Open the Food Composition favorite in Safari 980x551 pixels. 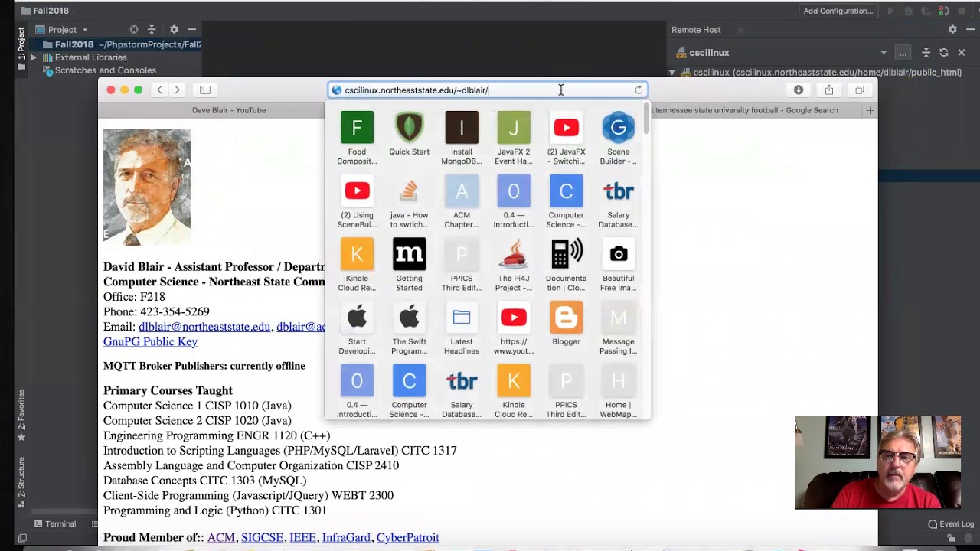point(357,138)
